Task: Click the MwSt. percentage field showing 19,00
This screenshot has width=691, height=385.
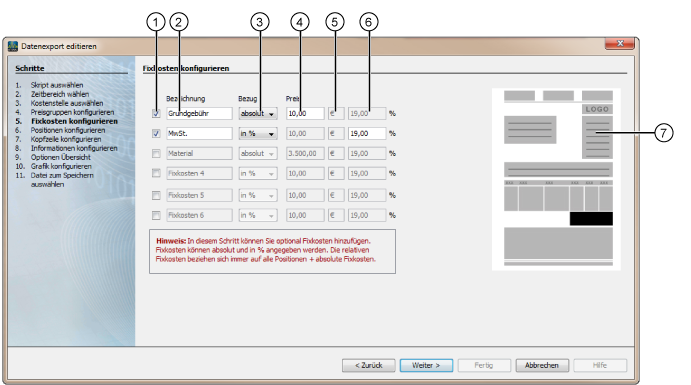Action: [367, 133]
